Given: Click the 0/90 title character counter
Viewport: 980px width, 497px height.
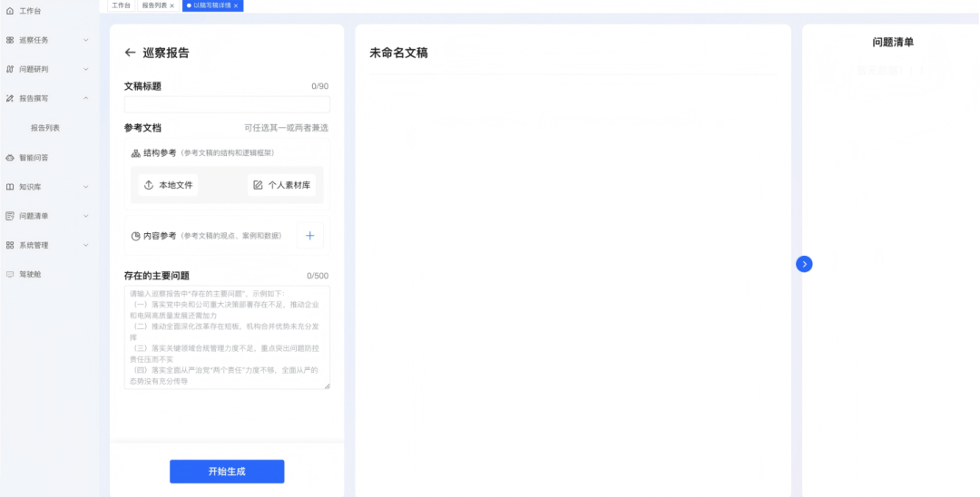Looking at the screenshot, I should (320, 87).
